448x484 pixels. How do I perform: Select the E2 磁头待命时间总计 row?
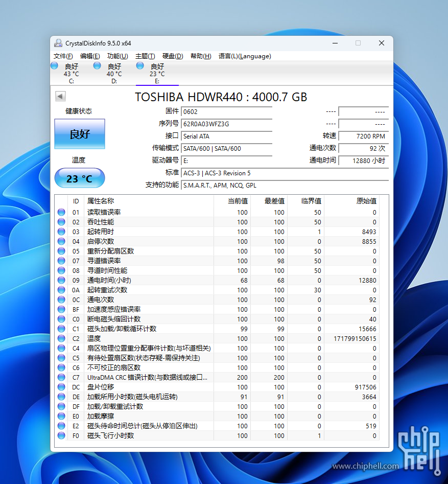coord(217,426)
